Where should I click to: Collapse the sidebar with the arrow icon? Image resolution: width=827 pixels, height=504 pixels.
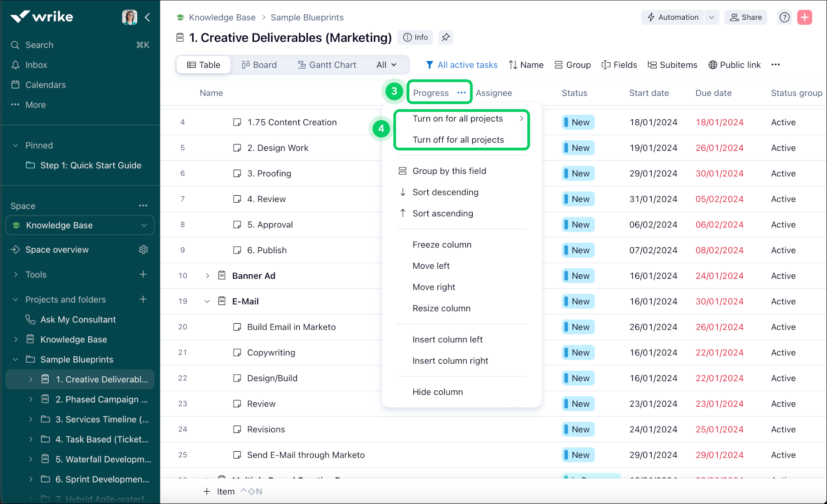pos(147,17)
